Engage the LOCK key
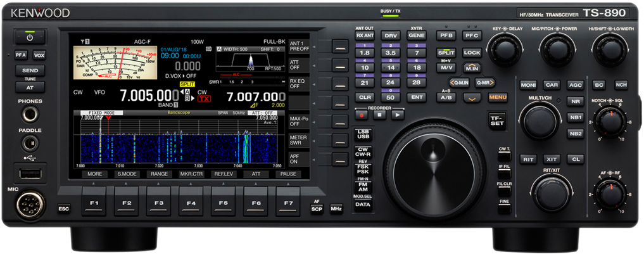644x256 pixels. [472, 53]
